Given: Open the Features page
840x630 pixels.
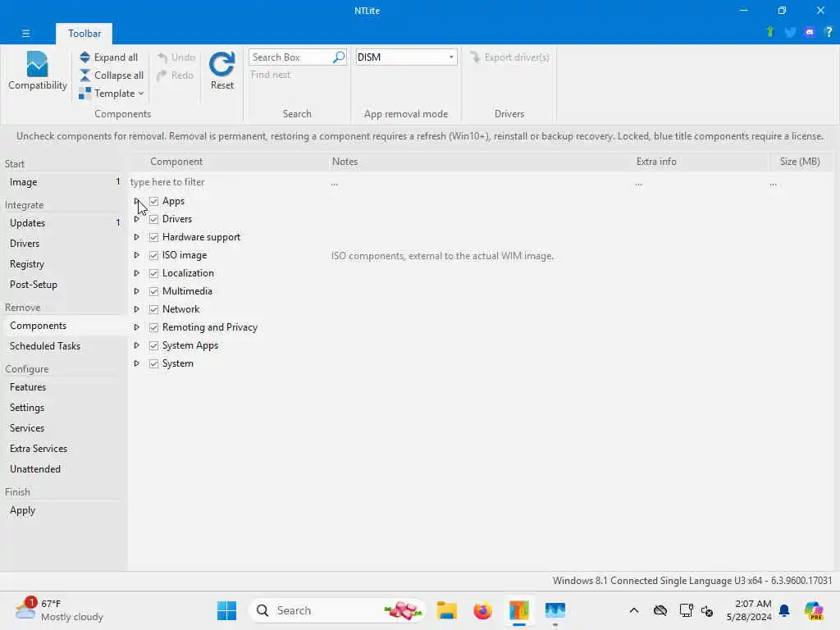Looking at the screenshot, I should (x=63, y=387).
